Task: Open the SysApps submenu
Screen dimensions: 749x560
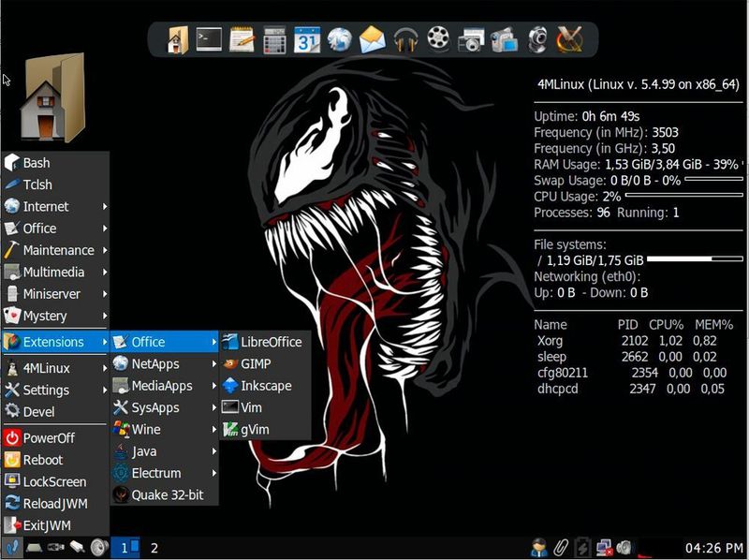Action: (165, 407)
